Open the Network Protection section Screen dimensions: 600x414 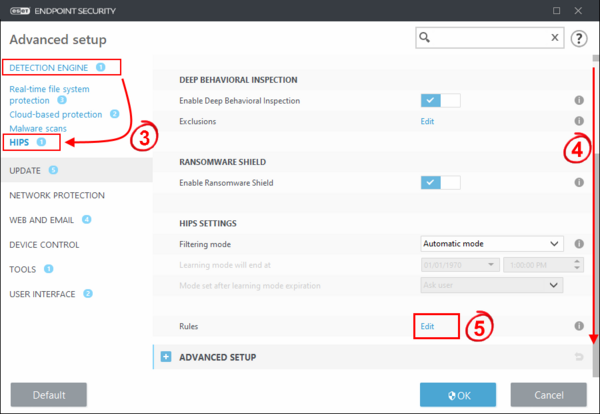point(57,195)
